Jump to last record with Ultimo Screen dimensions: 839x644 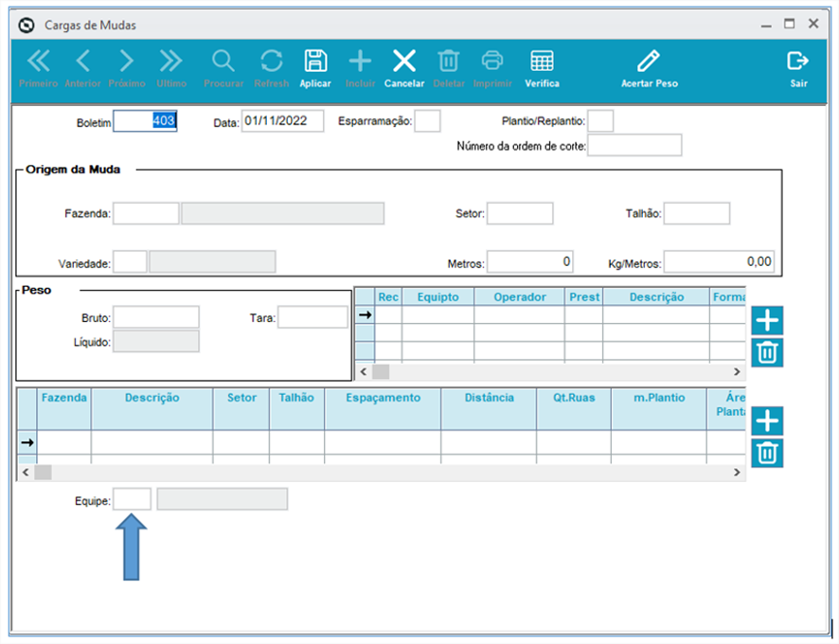[x=171, y=68]
